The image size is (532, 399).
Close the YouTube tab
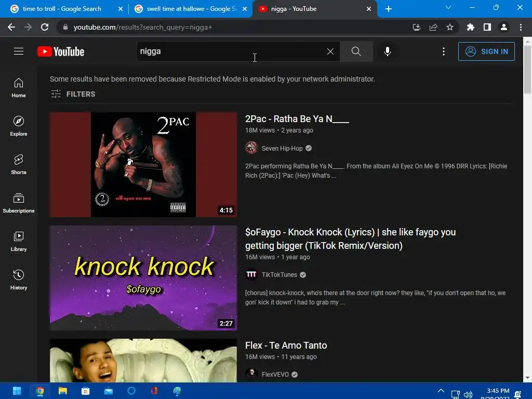pyautogui.click(x=369, y=9)
